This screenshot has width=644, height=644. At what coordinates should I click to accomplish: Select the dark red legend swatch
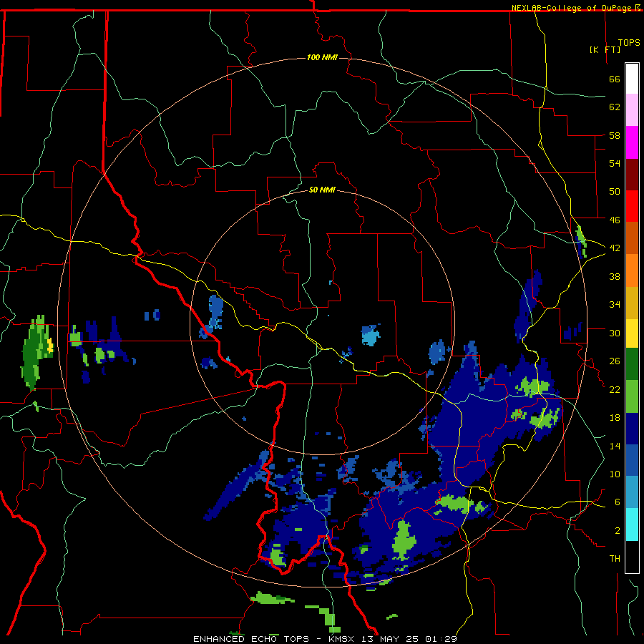tap(632, 174)
